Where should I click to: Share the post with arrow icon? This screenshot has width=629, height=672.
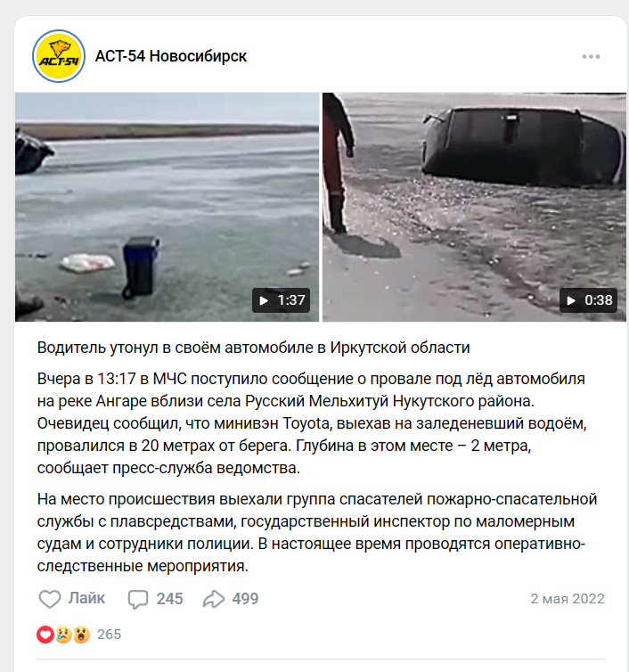coord(214,599)
